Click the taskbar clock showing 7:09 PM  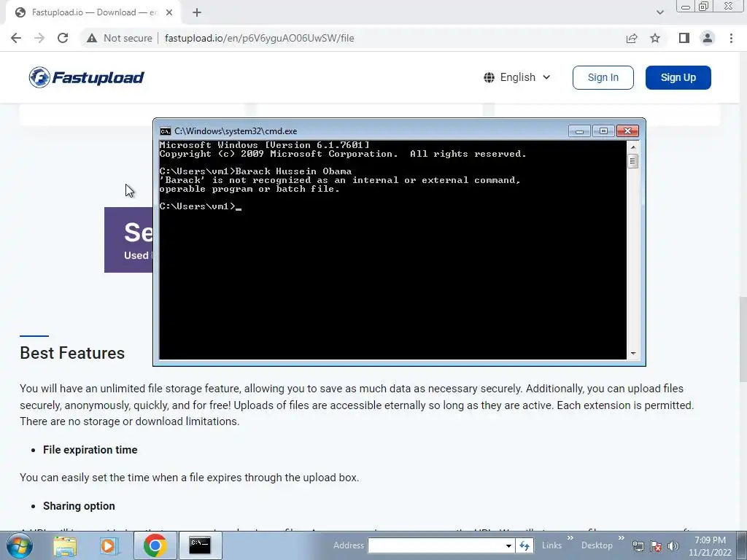[x=710, y=546]
